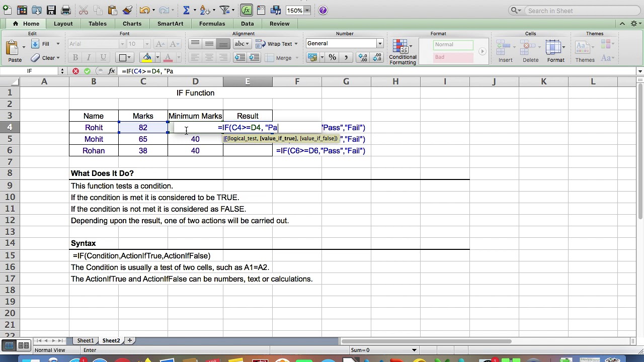
Task: Click the Cut scissors icon
Action: [84, 10]
